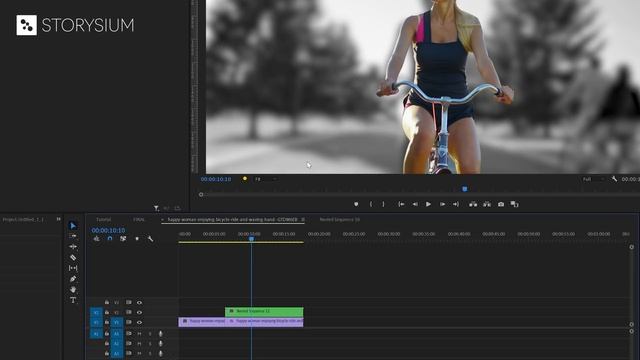This screenshot has height=360, width=640.
Task: Click the Extract button
Action: pos(487,204)
